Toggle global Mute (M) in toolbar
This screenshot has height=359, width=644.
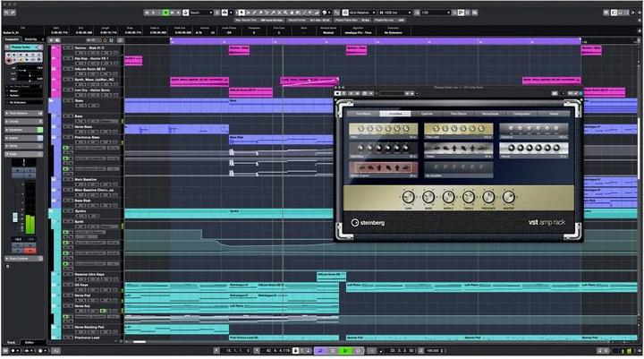(x=147, y=13)
